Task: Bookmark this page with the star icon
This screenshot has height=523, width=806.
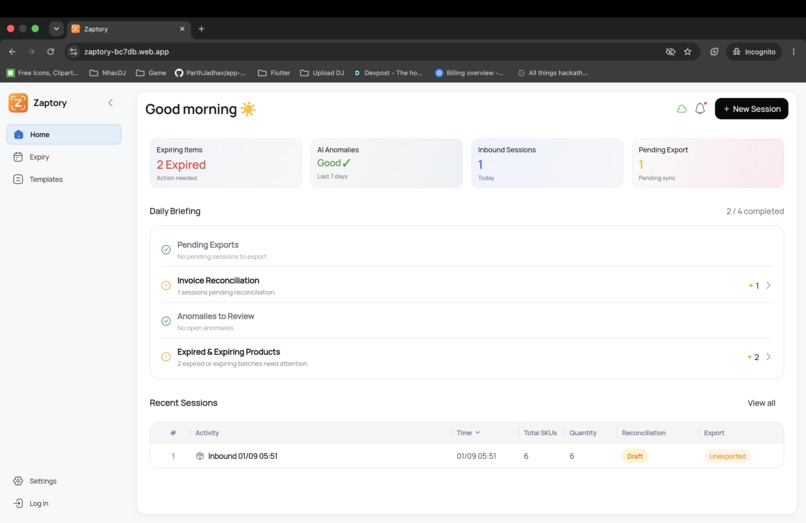Action: tap(687, 51)
